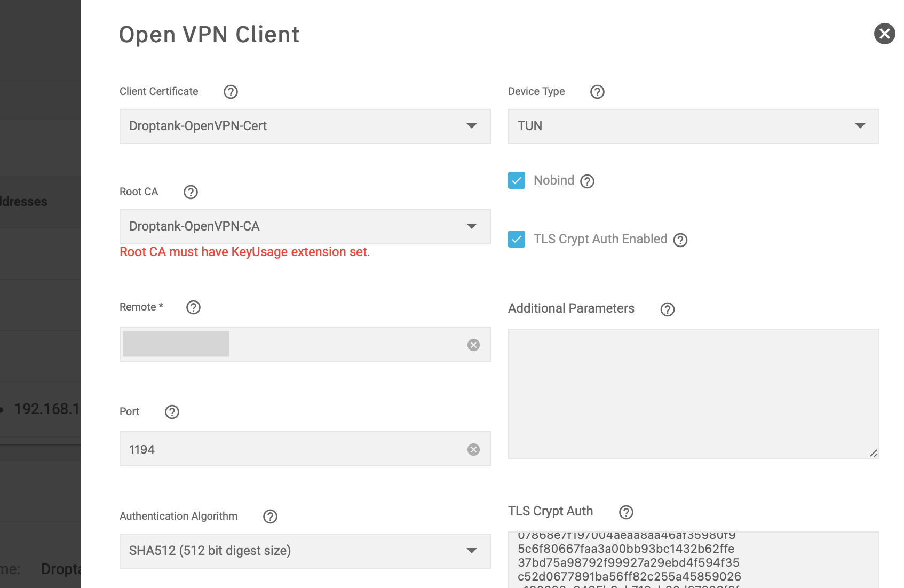Show help for Additional Parameters
This screenshot has height=588, width=904.
[668, 309]
